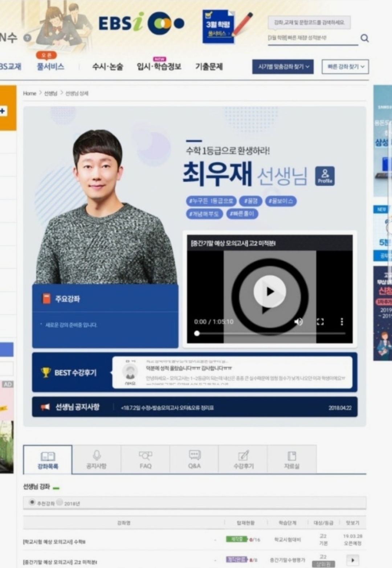Click the 학습단계 column header

pos(287,523)
